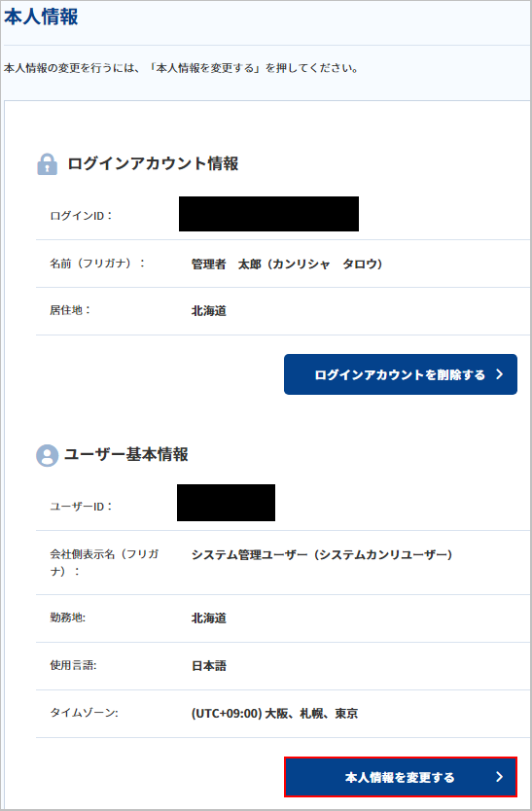Select the 本人情報 page heading
This screenshot has height=811, width=532.
pos(41,18)
